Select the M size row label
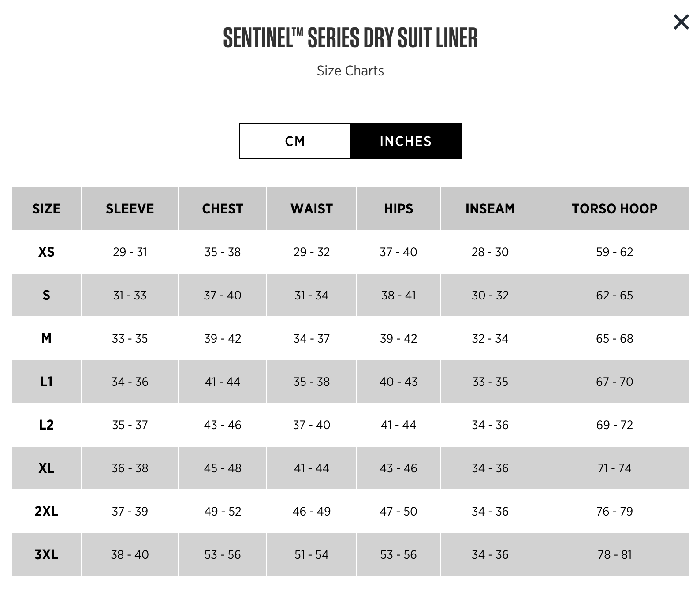Screen dimensions: 700x606 [x=46, y=338]
